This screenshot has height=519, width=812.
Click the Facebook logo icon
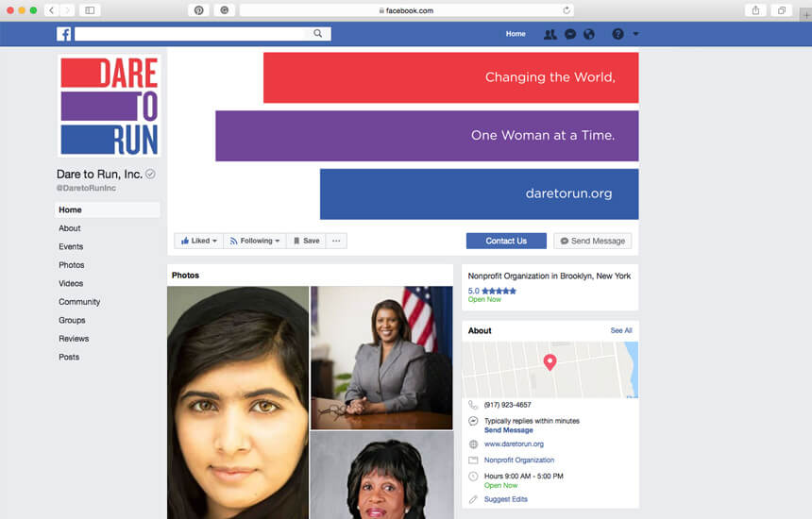point(63,34)
